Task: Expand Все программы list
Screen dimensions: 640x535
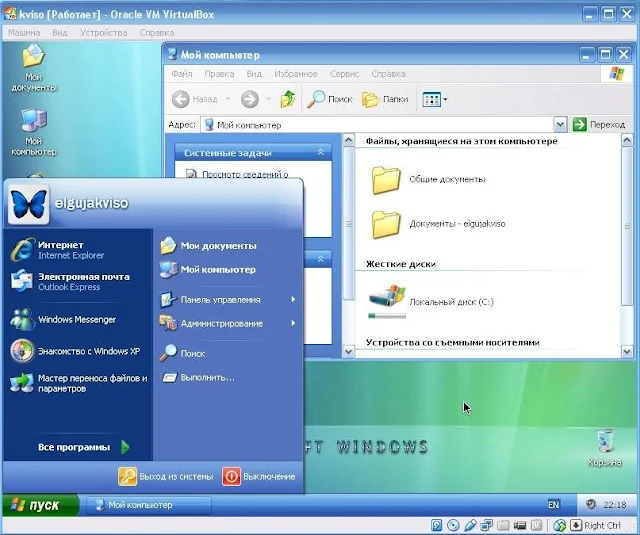Action: pos(84,447)
